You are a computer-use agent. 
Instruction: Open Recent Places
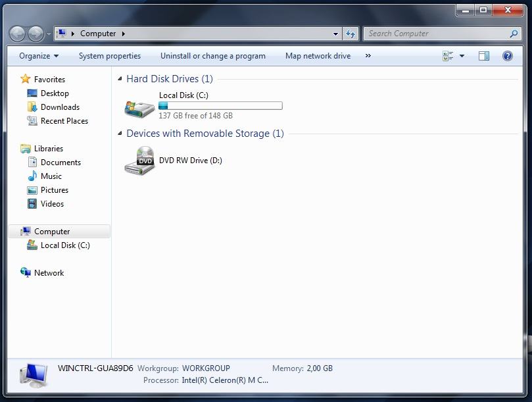64,121
